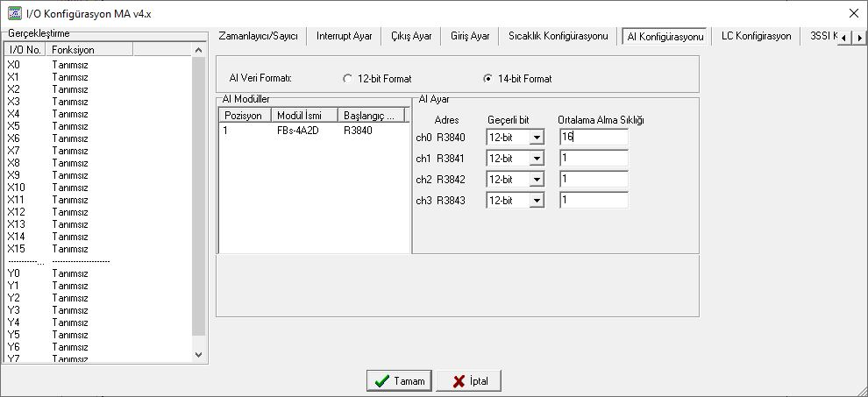Go to the LC Konfigürasyon tab
This screenshot has width=868, height=397.
(x=756, y=37)
